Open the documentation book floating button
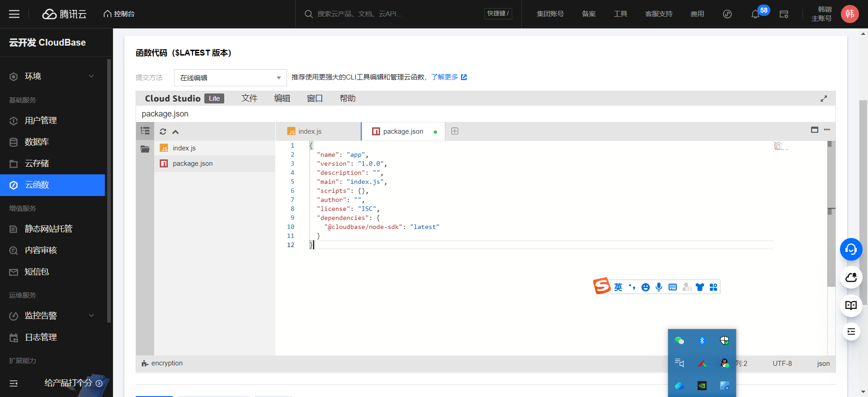 point(851,306)
